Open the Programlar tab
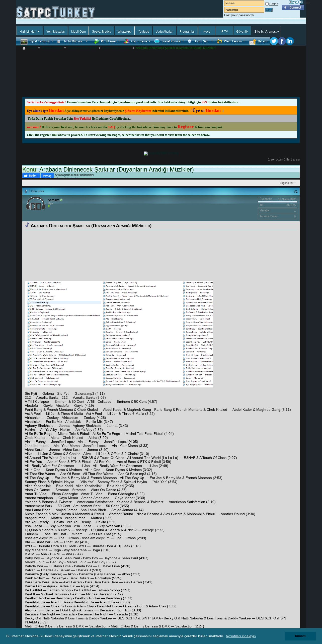Image resolution: width=322 pixels, height=644 pixels. pyautogui.click(x=187, y=31)
